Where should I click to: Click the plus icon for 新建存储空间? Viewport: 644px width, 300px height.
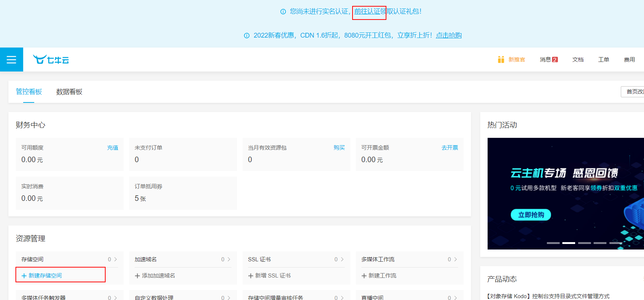(24, 276)
